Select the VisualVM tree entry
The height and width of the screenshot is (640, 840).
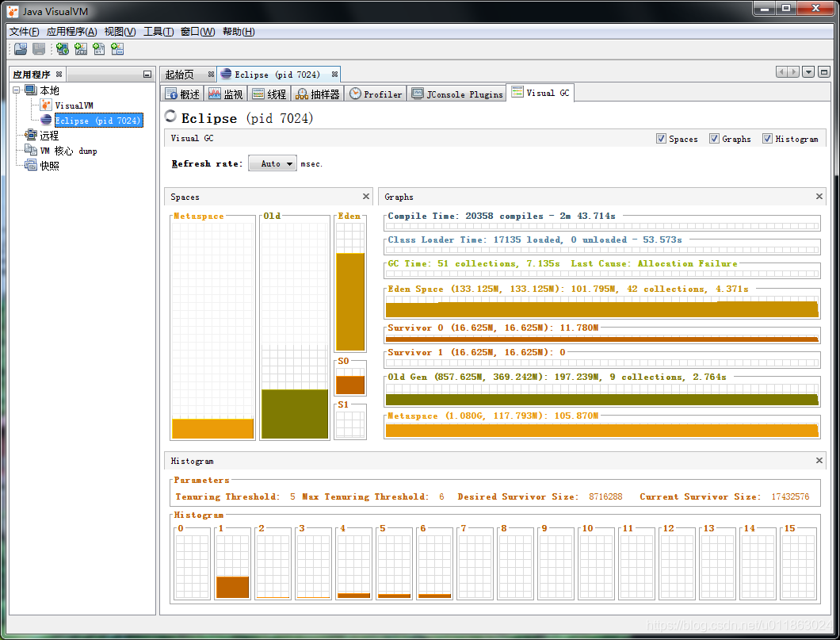click(x=74, y=105)
